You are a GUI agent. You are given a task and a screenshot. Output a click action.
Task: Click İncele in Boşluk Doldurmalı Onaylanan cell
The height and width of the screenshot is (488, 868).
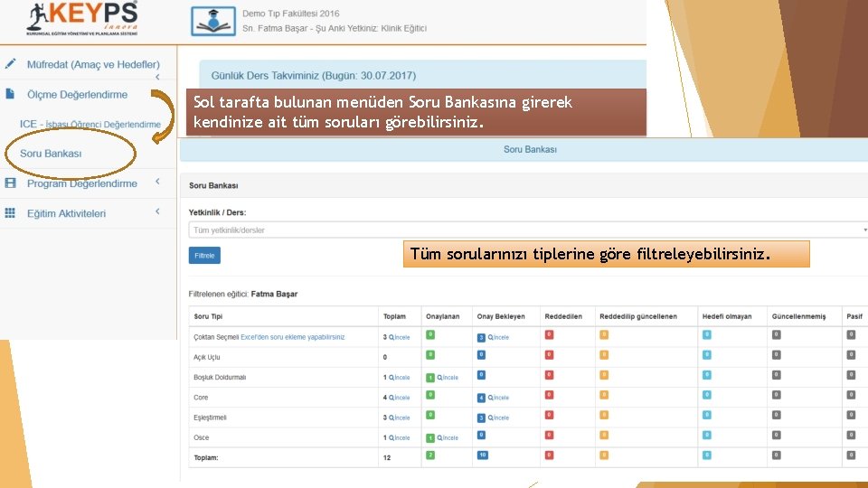(448, 378)
